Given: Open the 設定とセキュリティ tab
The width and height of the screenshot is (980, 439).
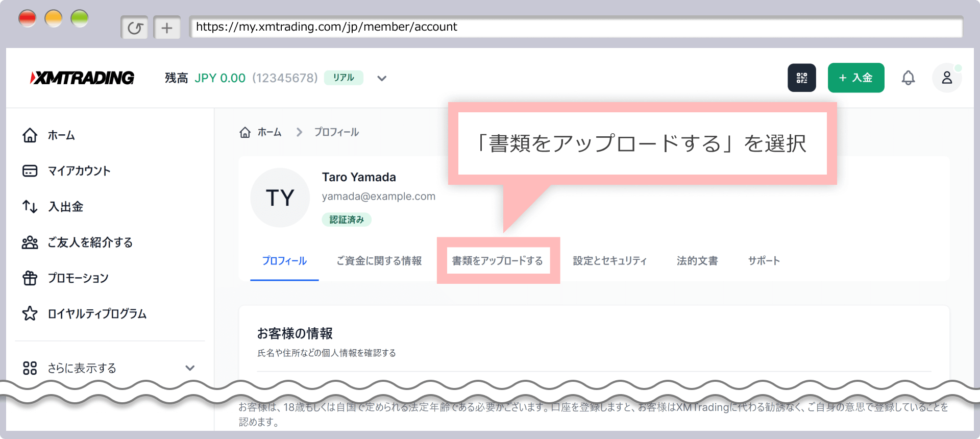Looking at the screenshot, I should (609, 261).
